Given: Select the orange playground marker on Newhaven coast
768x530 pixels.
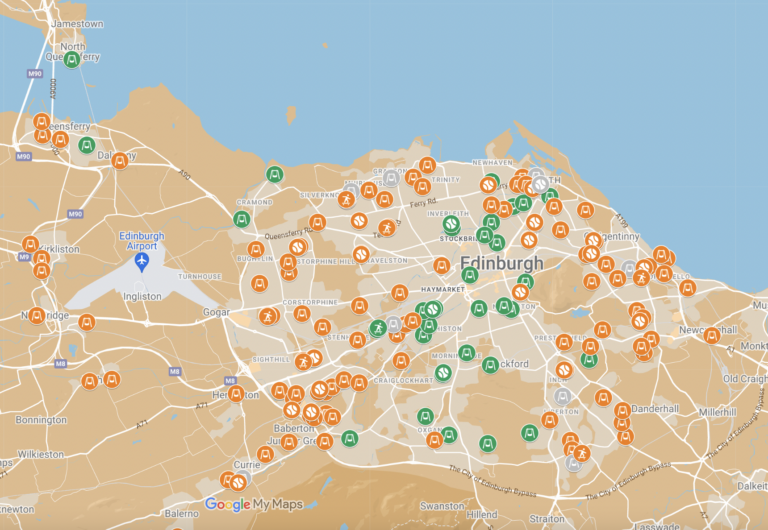Looking at the screenshot, I should (427, 165).
